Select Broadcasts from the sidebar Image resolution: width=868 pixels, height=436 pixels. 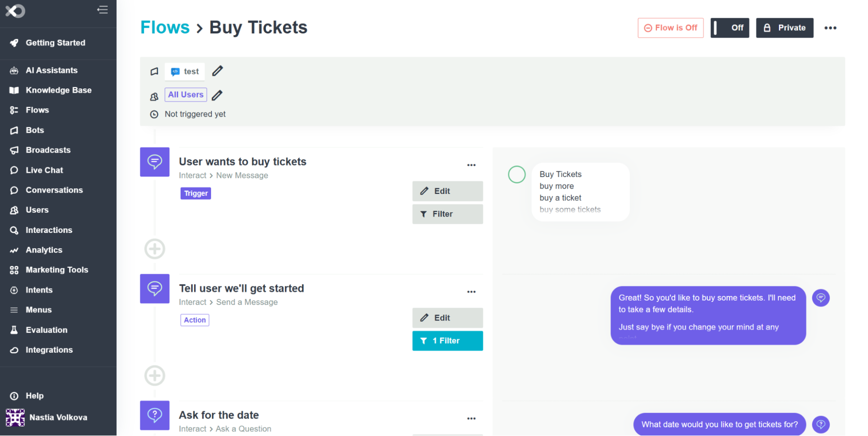[48, 150]
